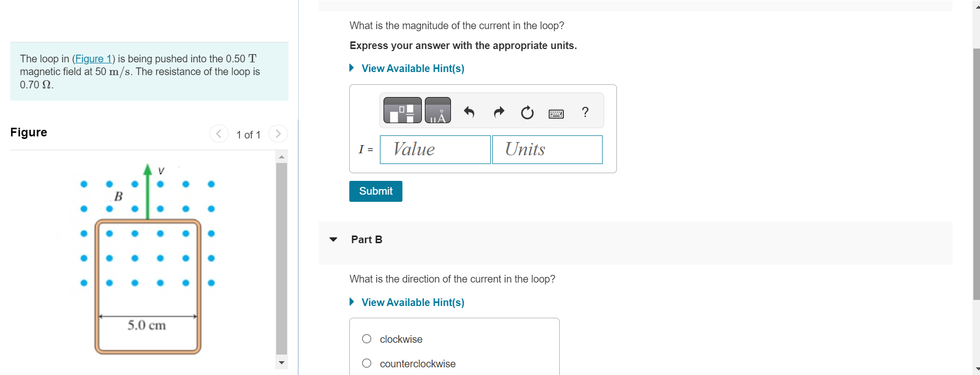The height and width of the screenshot is (375, 980).
Task: Select the clockwise radio button
Action: point(366,339)
